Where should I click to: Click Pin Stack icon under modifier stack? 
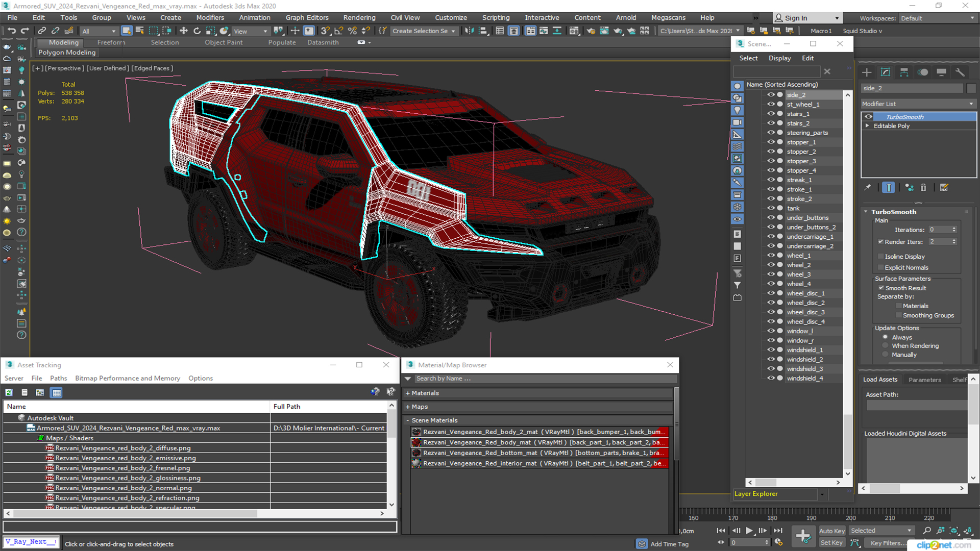pyautogui.click(x=867, y=188)
